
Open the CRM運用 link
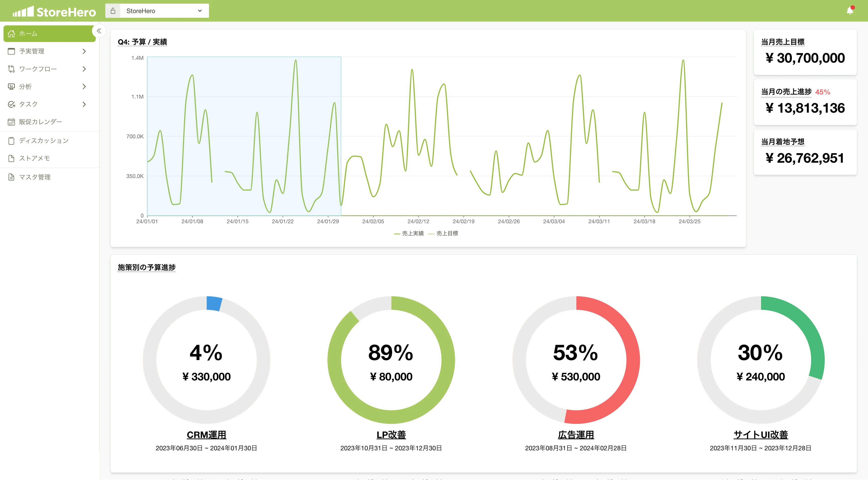point(206,435)
